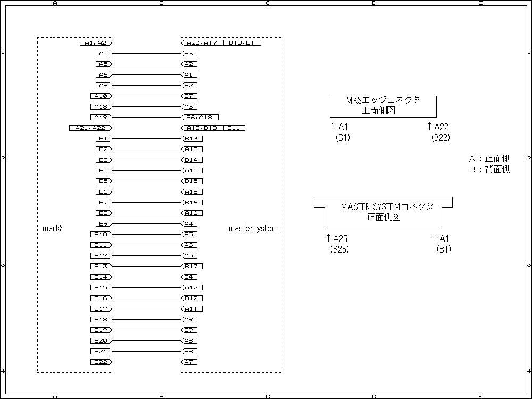Click mark3 pin 'B12' wired to A5
Viewport: 532px width, 399px height.
pyautogui.click(x=101, y=255)
